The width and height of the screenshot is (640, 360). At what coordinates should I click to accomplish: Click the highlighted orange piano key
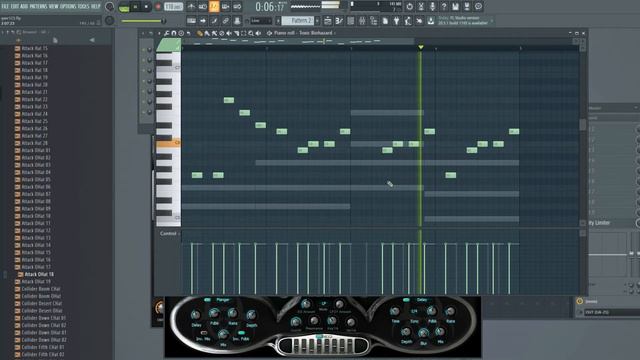(168, 144)
